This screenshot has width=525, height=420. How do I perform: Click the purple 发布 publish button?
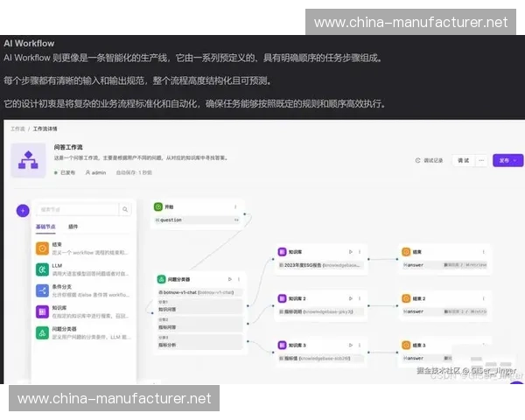tap(507, 160)
